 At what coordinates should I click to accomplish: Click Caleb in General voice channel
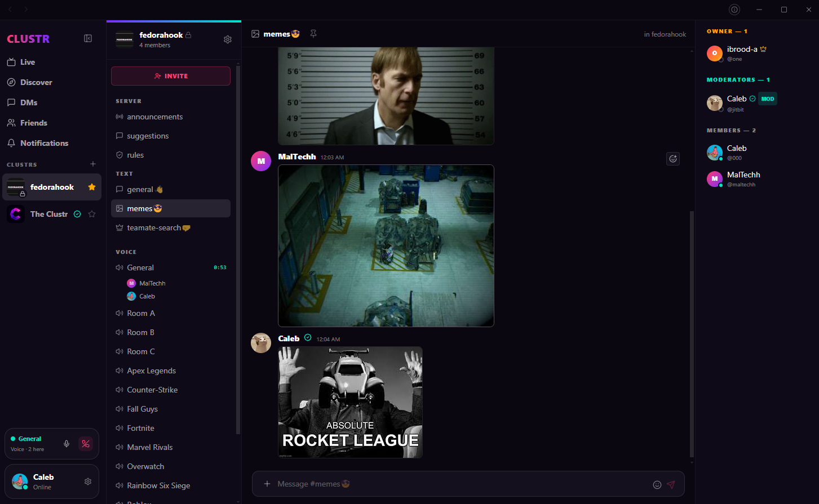click(141, 296)
